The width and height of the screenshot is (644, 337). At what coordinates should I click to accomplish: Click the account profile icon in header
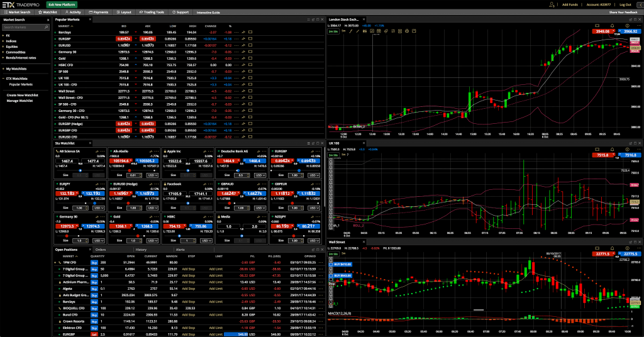click(552, 4)
